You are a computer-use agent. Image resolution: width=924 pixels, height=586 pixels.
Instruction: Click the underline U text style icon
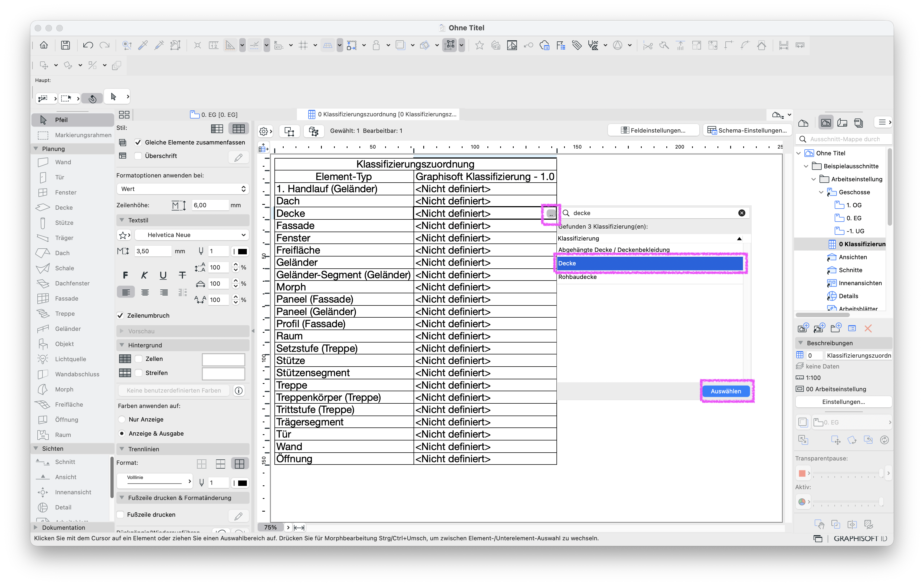pyautogui.click(x=163, y=275)
